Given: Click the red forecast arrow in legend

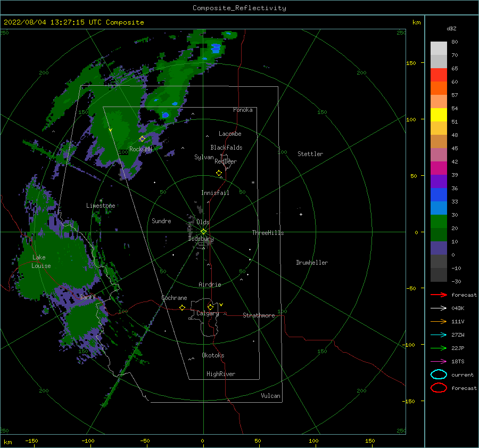Looking at the screenshot, I should [439, 295].
